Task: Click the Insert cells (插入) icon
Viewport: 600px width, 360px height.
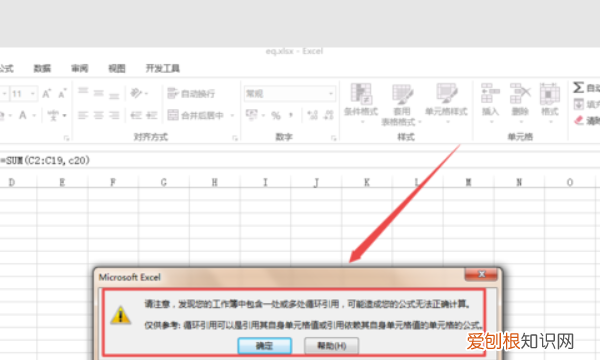Action: [x=490, y=94]
